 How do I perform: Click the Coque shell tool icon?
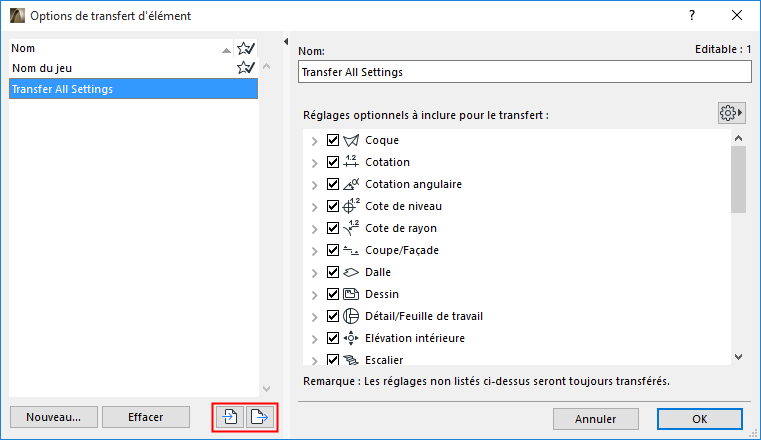tap(351, 140)
